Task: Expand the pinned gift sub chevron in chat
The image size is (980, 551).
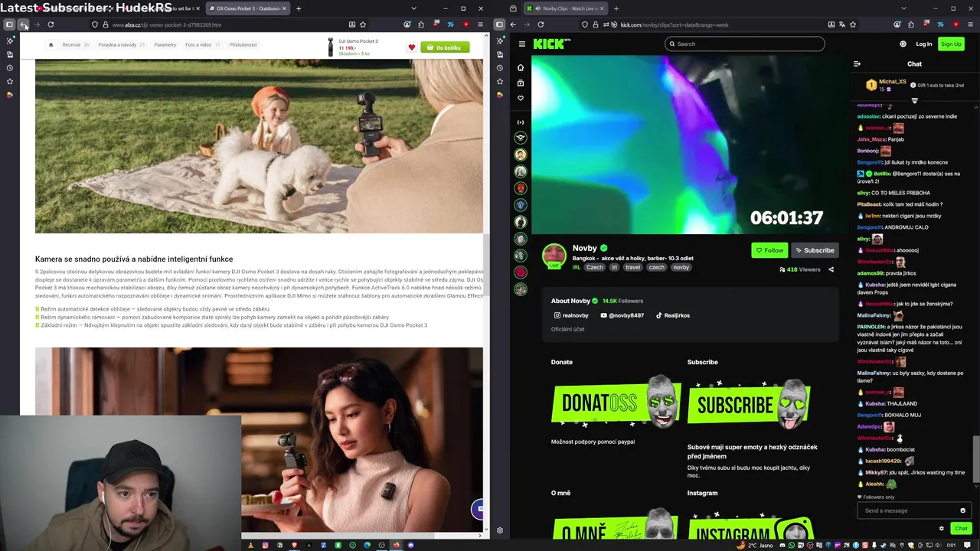Action: (x=914, y=100)
